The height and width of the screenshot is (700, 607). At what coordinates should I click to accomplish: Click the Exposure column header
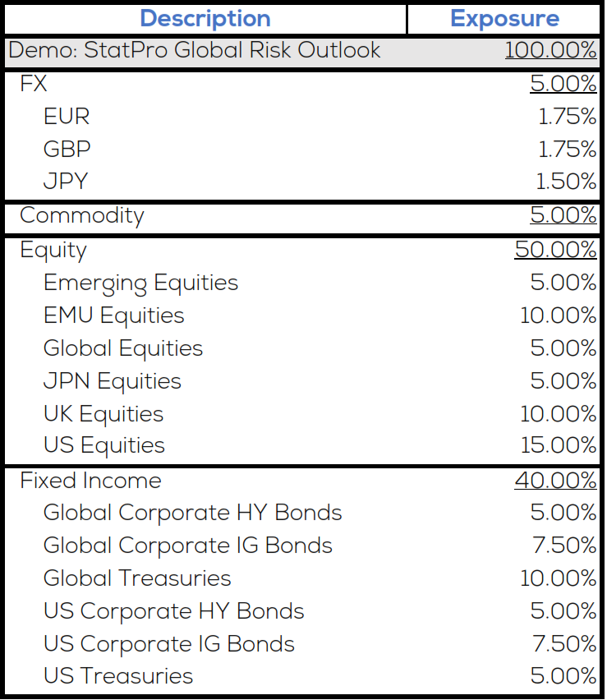click(504, 18)
